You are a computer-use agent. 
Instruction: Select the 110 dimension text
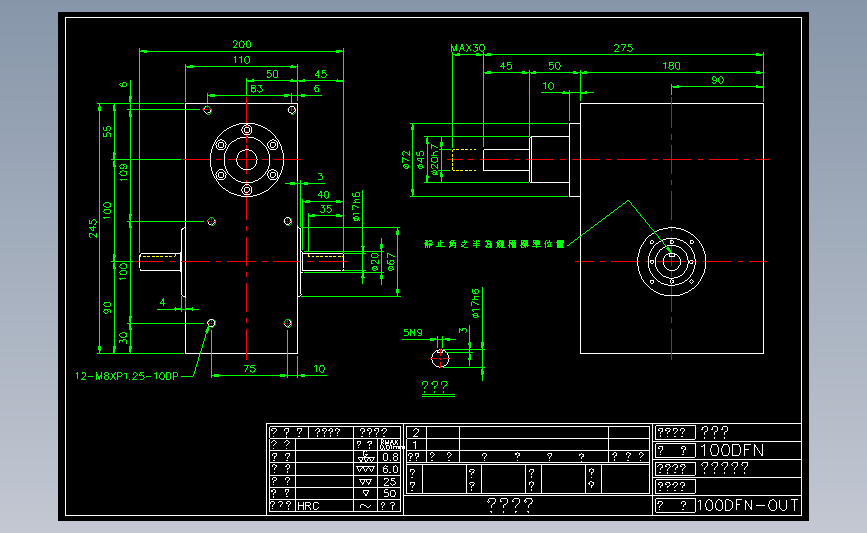click(242, 60)
